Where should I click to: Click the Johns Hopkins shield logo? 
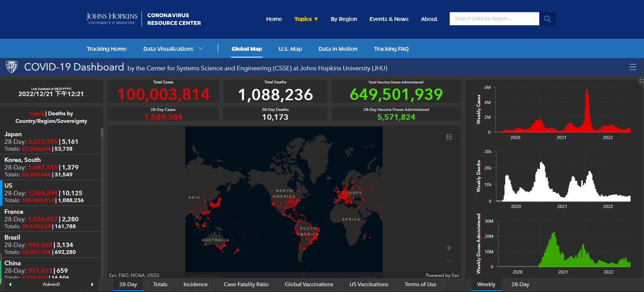12,67
